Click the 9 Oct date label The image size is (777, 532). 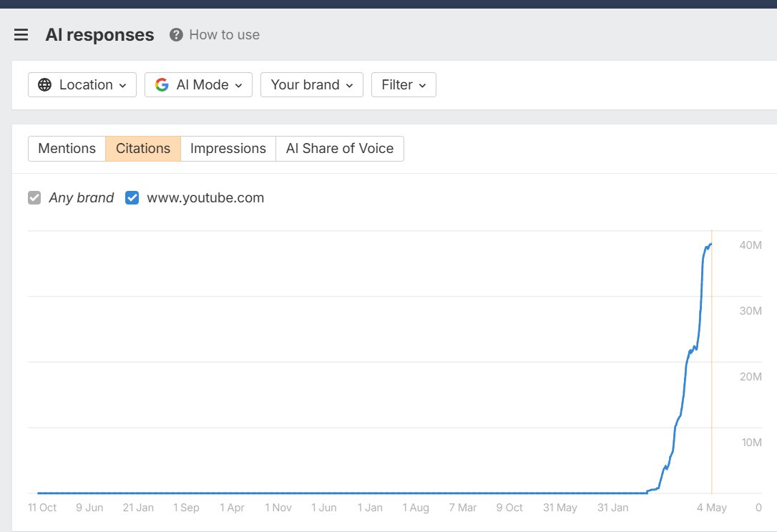509,508
